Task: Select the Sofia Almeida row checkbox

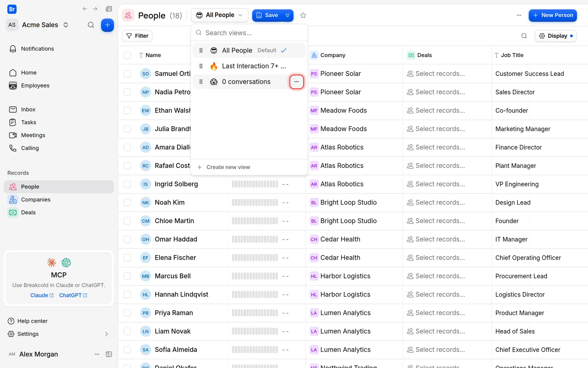Action: pyautogui.click(x=128, y=350)
